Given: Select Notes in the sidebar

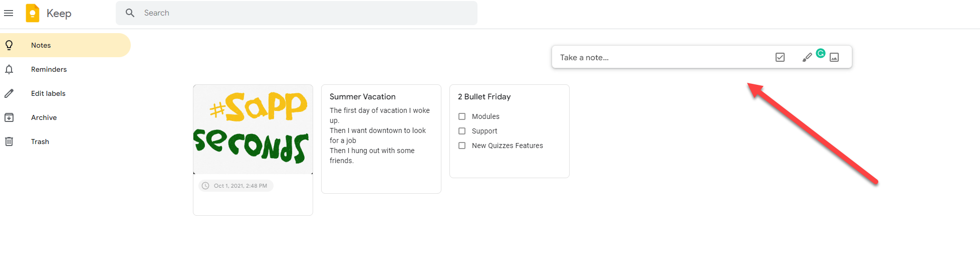Looking at the screenshot, I should [x=41, y=45].
